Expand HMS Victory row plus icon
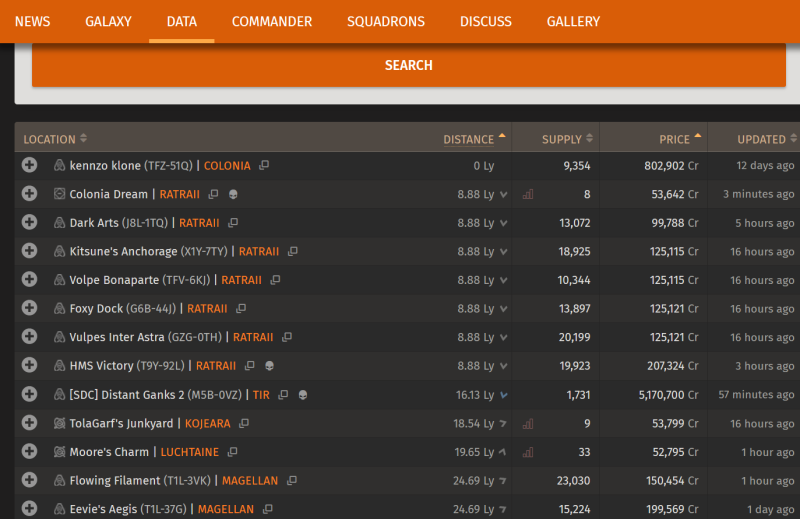The image size is (800, 519). coord(29,365)
